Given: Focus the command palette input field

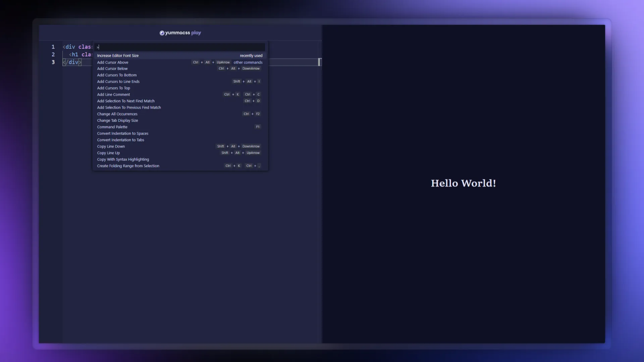Looking at the screenshot, I should coord(180,47).
